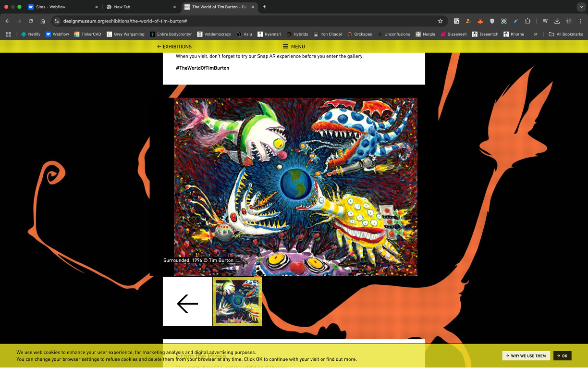
Task: Click the 'Surrounded, 1996 © Tim Burton' caption
Action: 198,260
